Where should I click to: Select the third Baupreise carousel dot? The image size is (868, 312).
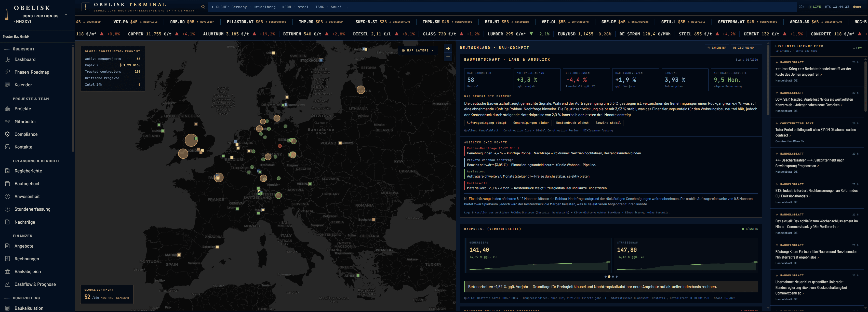coord(613,277)
